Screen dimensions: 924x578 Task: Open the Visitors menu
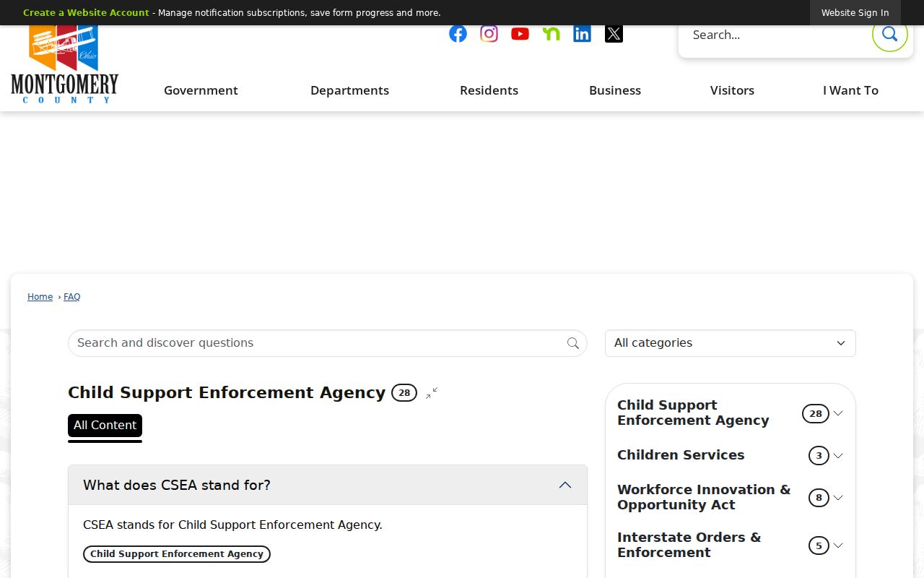(x=732, y=90)
